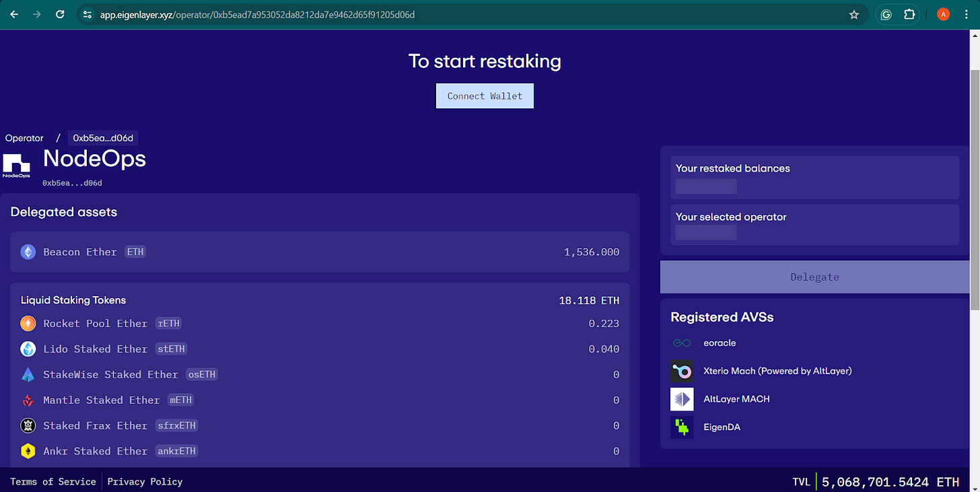Open the EigenDA AVS link
The image size is (980, 492).
722,427
